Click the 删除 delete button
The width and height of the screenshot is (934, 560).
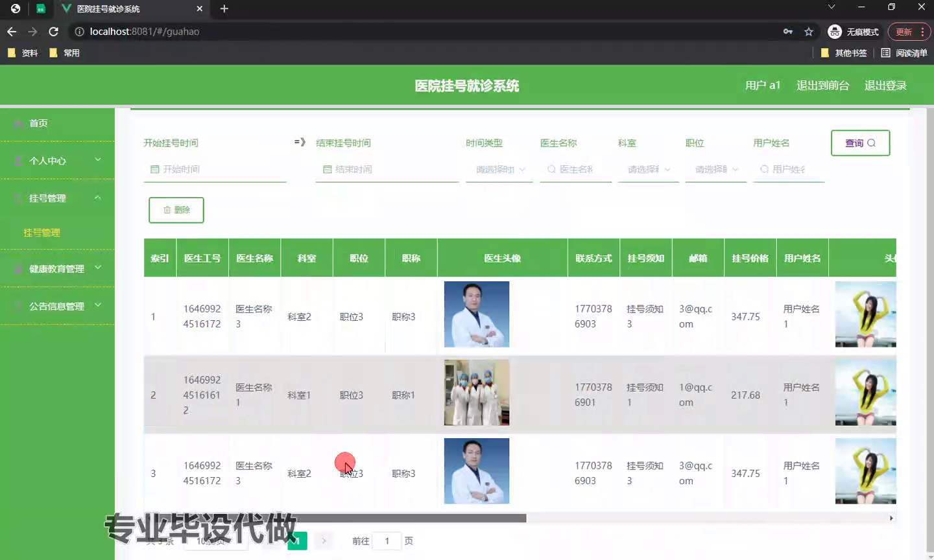[176, 210]
